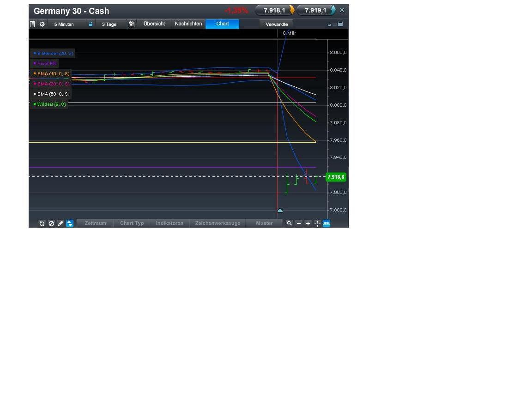Viewport: 532px width, 399px height.
Task: Toggle the crosshair cursor icon
Action: click(317, 223)
